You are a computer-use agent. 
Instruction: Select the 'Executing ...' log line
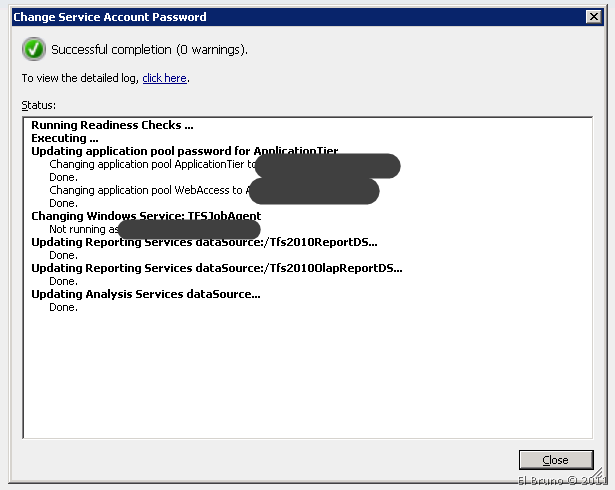(x=64, y=138)
